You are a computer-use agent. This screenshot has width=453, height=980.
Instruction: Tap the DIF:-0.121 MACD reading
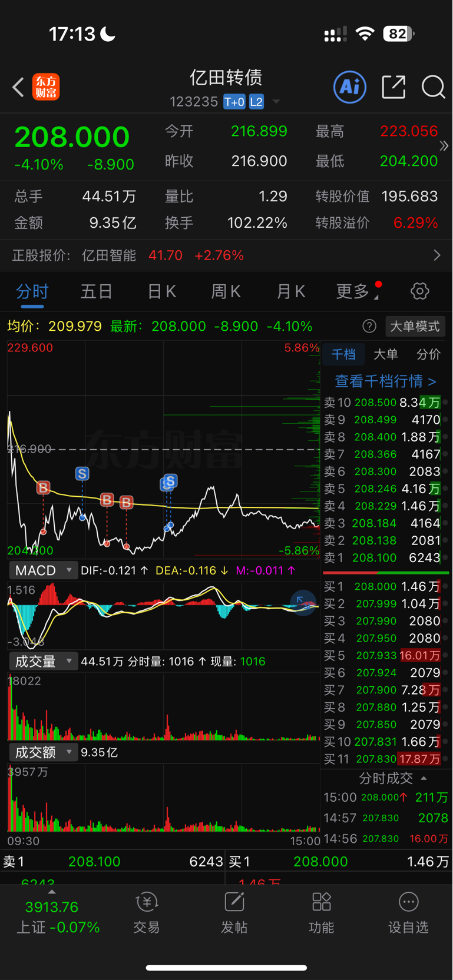(114, 570)
